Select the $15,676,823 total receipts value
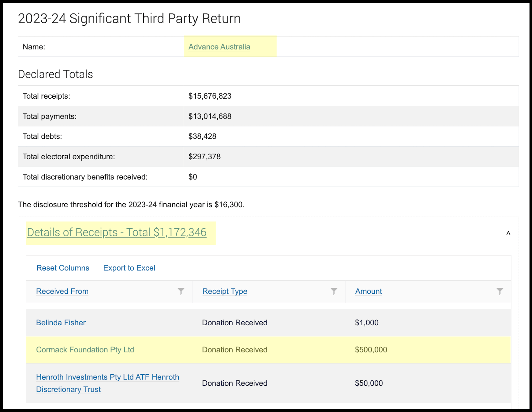The image size is (532, 412). tap(210, 96)
